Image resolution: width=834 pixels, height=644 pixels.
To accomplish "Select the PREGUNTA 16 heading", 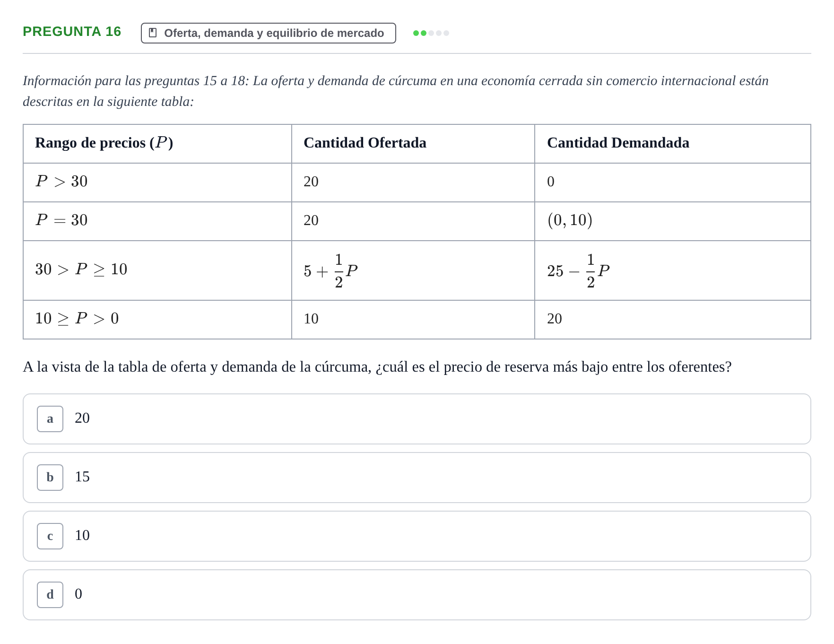I will click(x=72, y=31).
